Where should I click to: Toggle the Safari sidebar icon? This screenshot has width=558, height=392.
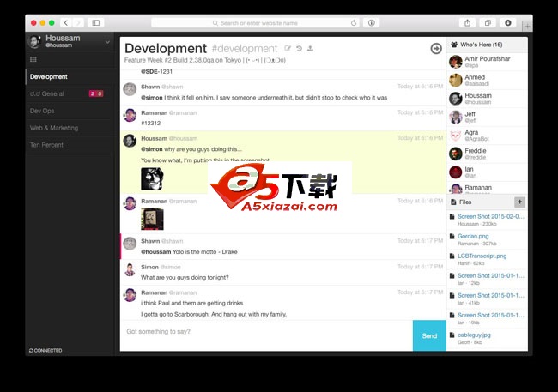coord(96,23)
